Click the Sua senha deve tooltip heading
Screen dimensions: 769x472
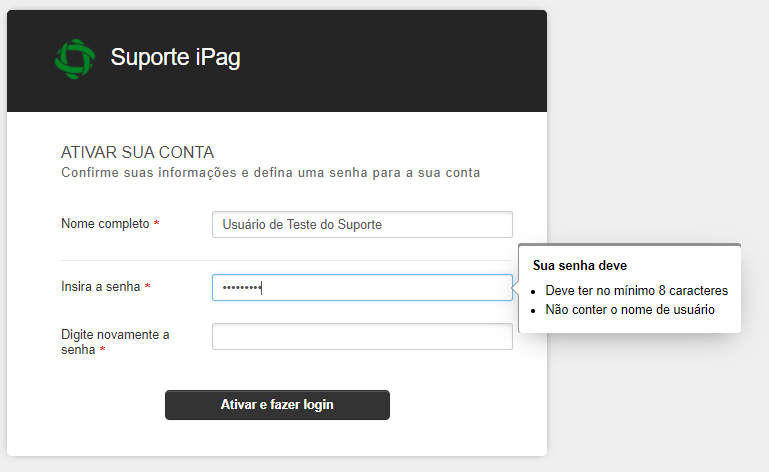[580, 265]
